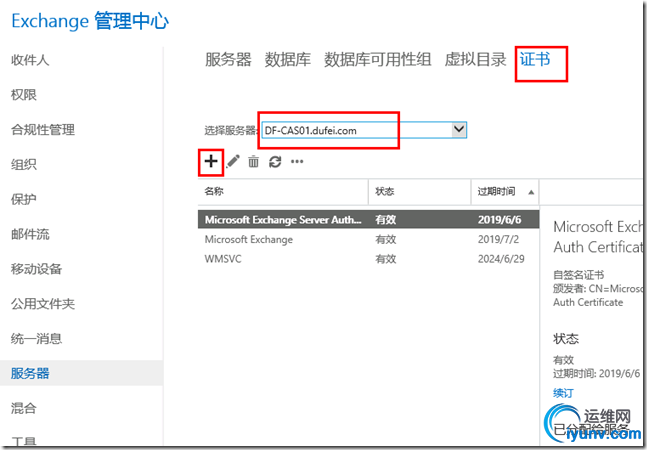Open 统一消息 in the sidebar

[x=36, y=339]
